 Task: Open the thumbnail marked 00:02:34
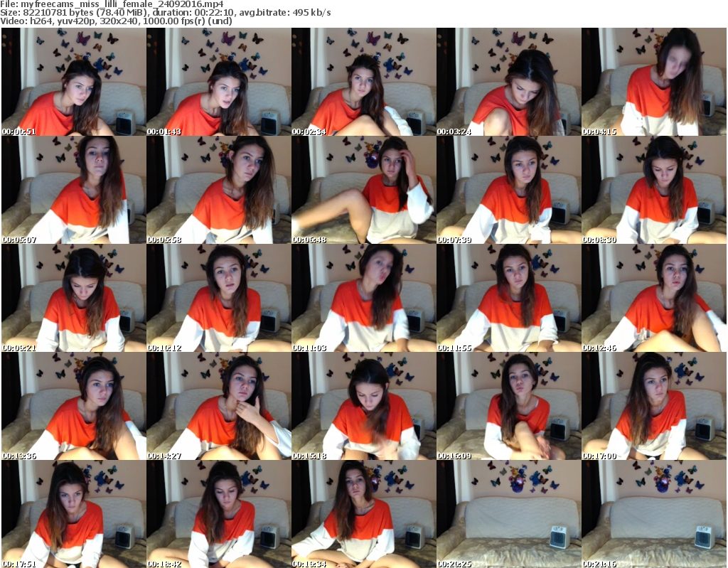coord(363,82)
